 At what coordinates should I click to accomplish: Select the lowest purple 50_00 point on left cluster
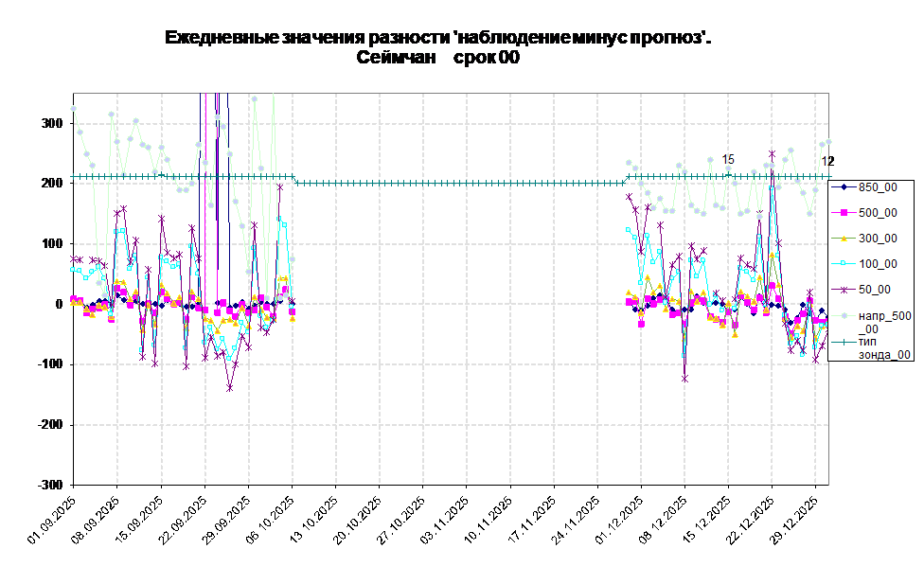pos(229,388)
